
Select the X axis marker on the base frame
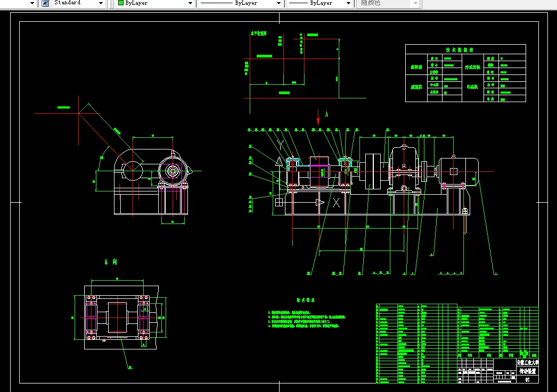pyautogui.click(x=336, y=203)
